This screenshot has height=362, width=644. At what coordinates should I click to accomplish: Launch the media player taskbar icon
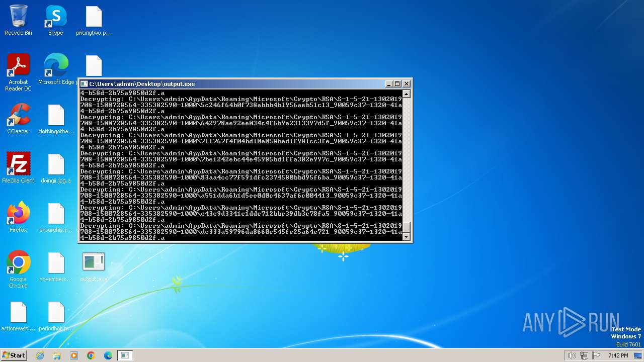pos(74,355)
